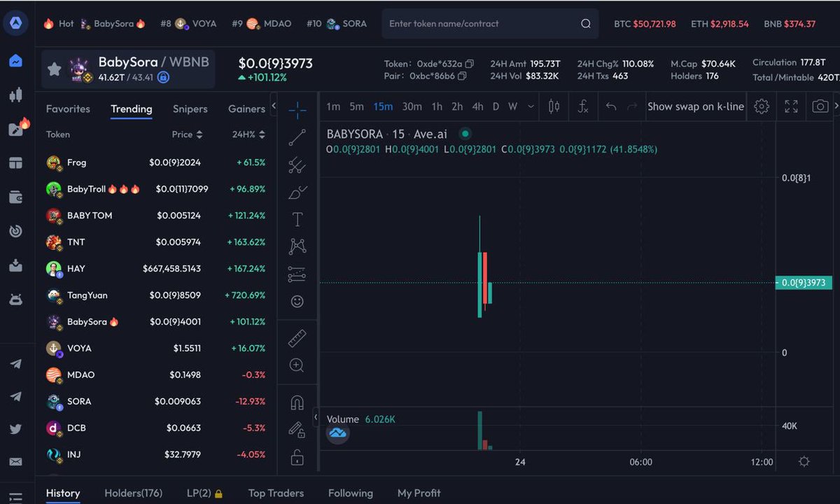This screenshot has height=504, width=840.
Task: Copy the token contract address
Action: [x=470, y=64]
